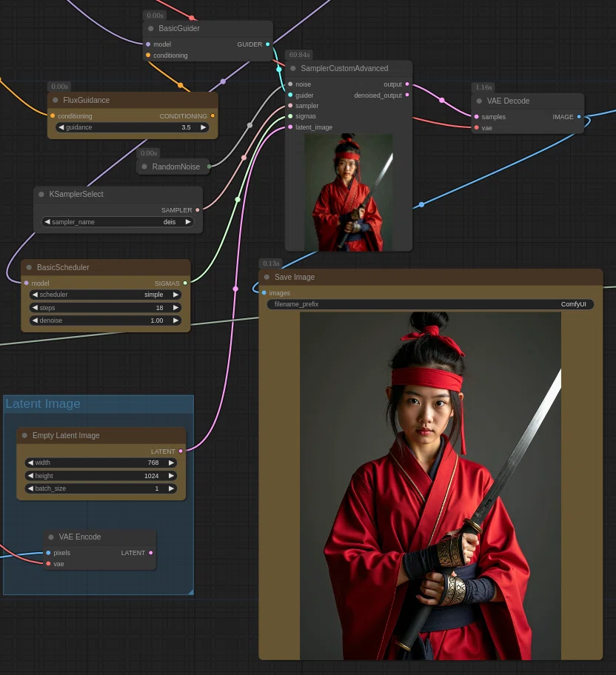Viewport: 616px width, 675px height.
Task: Click the IMAGE output port on VAE Decode
Action: pyautogui.click(x=579, y=117)
